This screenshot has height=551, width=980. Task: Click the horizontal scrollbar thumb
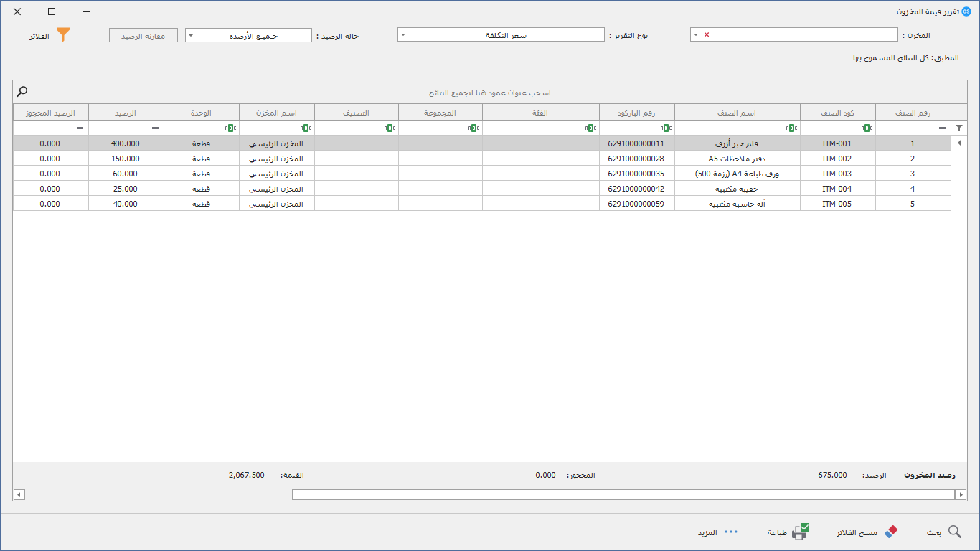(623, 495)
